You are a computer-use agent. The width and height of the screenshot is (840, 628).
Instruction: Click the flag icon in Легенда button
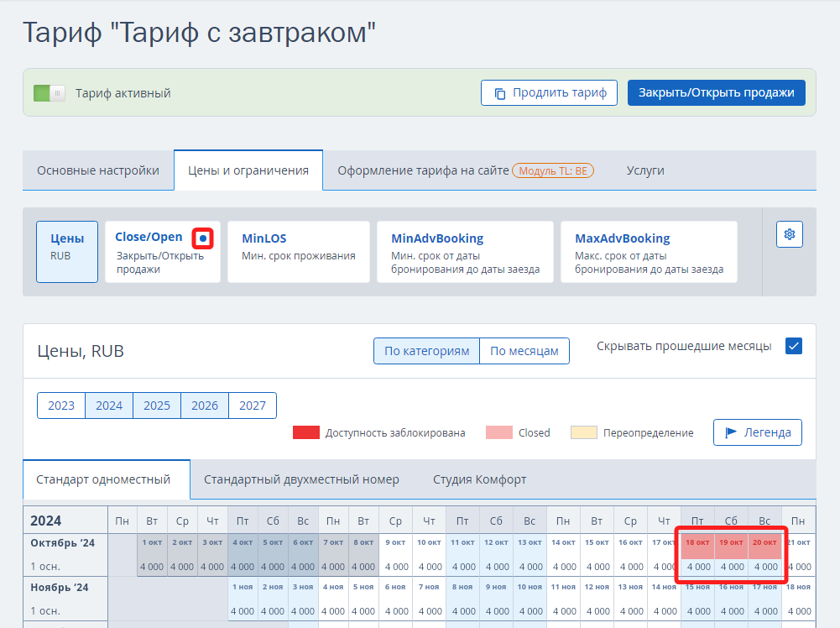731,432
